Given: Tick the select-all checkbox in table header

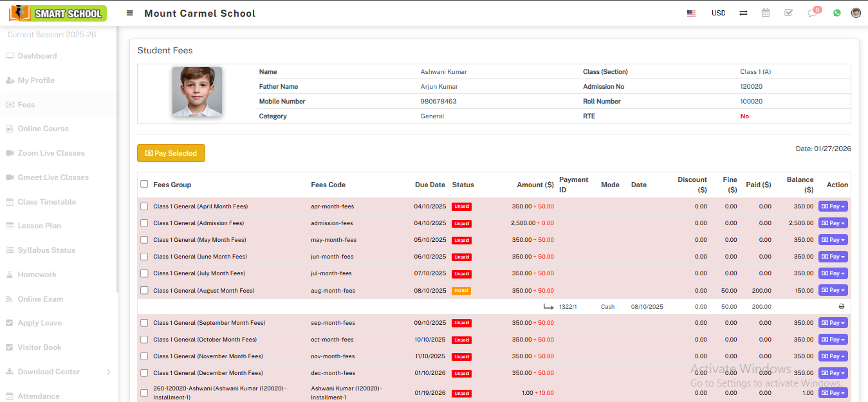Looking at the screenshot, I should pyautogui.click(x=144, y=184).
